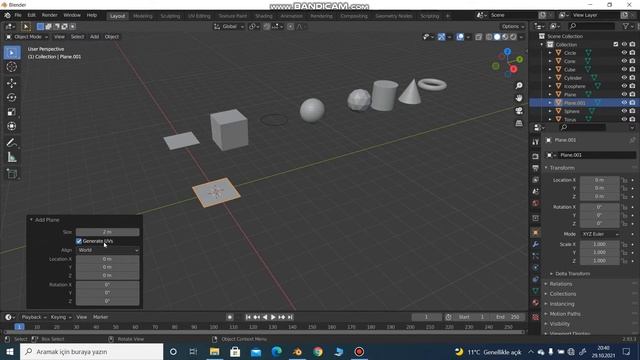Toggle X-ray view icon
This screenshot has height=360, width=640.
click(478, 37)
